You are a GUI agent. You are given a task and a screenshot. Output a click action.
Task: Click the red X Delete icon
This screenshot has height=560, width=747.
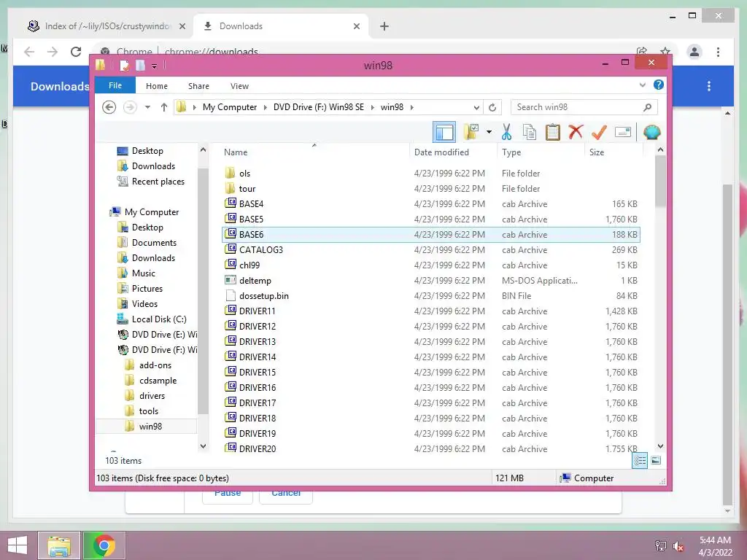pos(576,132)
